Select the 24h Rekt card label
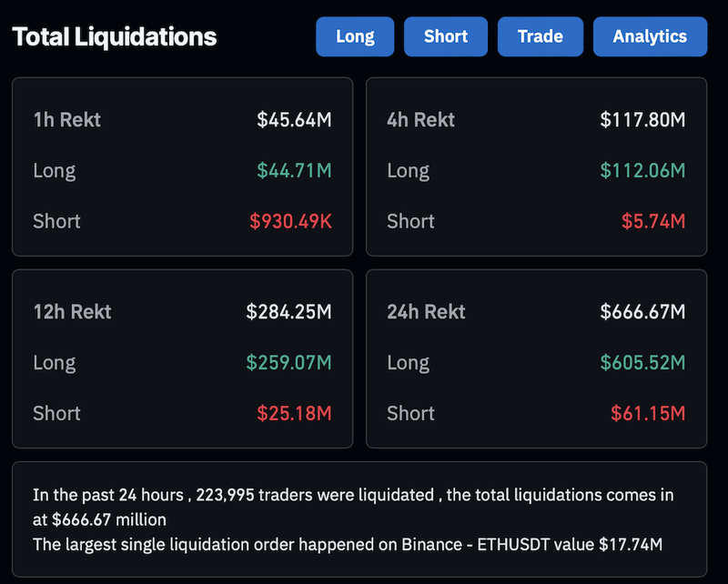 [426, 311]
